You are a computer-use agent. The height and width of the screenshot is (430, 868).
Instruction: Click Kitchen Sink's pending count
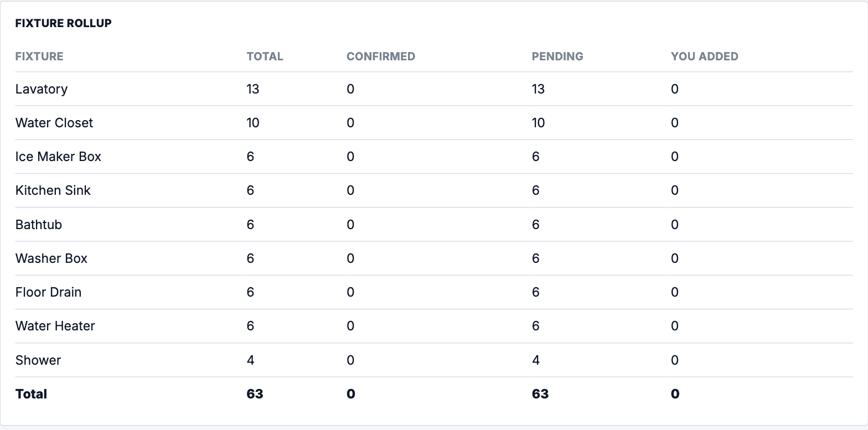point(535,190)
